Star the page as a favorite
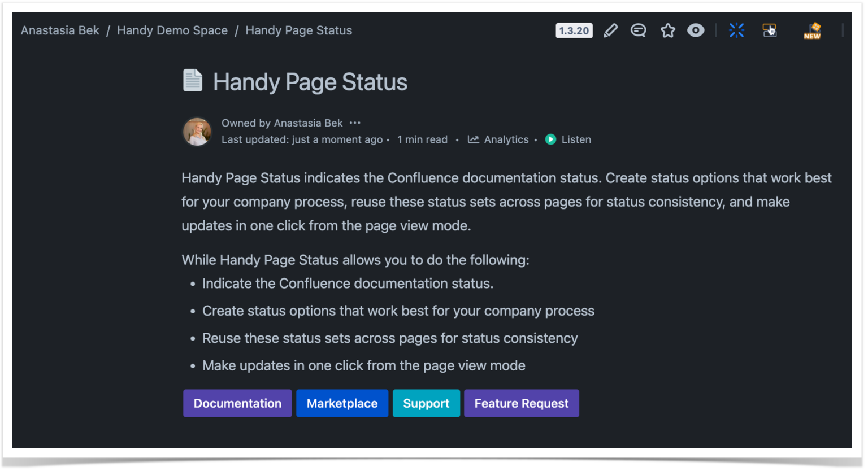868x471 pixels. [x=667, y=30]
